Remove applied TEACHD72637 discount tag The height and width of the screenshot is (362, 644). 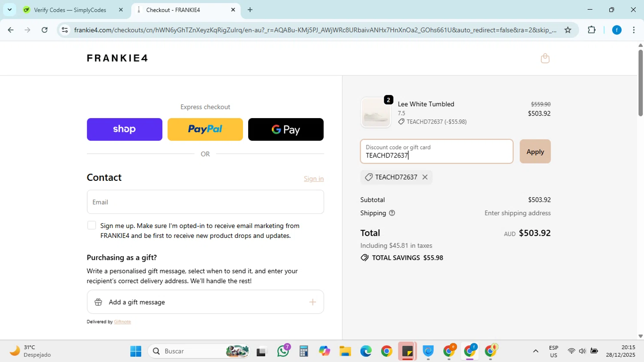pyautogui.click(x=425, y=177)
